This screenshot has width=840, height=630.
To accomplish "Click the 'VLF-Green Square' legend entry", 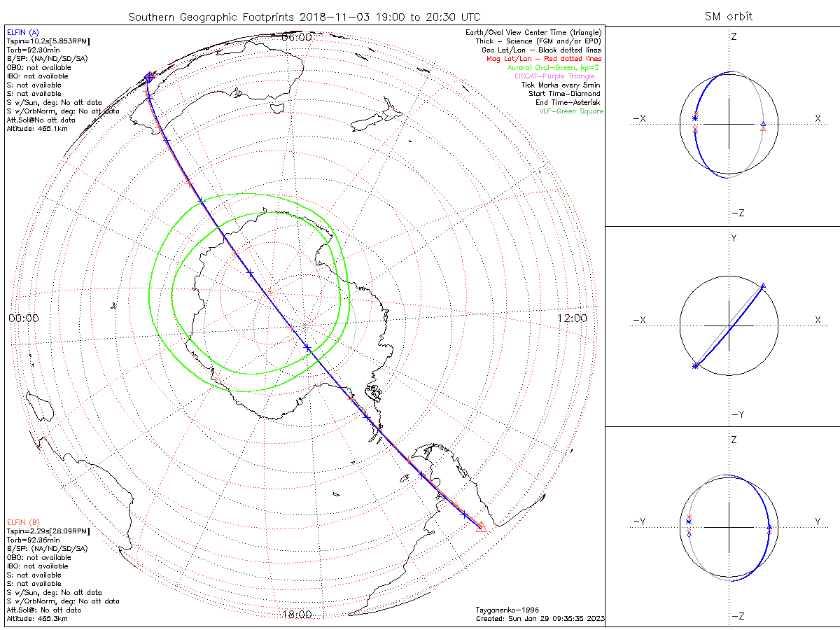I will [x=570, y=111].
